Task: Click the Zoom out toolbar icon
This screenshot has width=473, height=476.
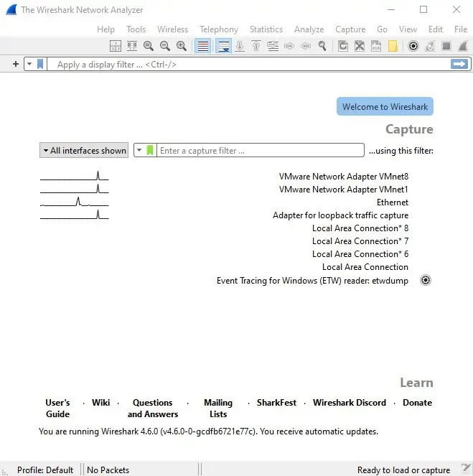Action: 165,46
